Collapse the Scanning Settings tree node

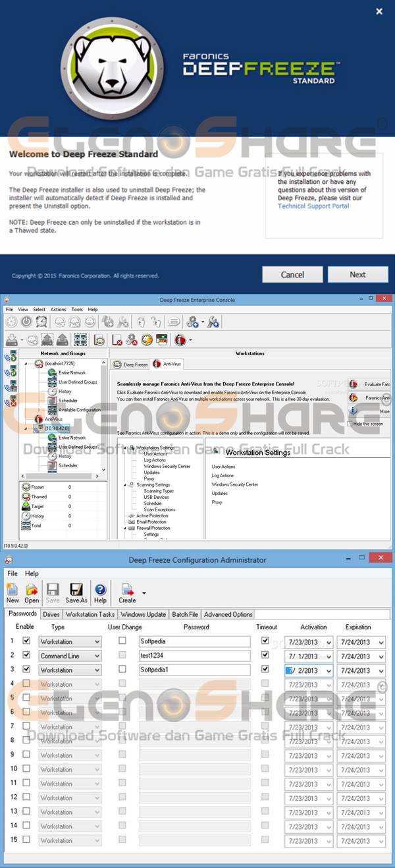[x=124, y=485]
